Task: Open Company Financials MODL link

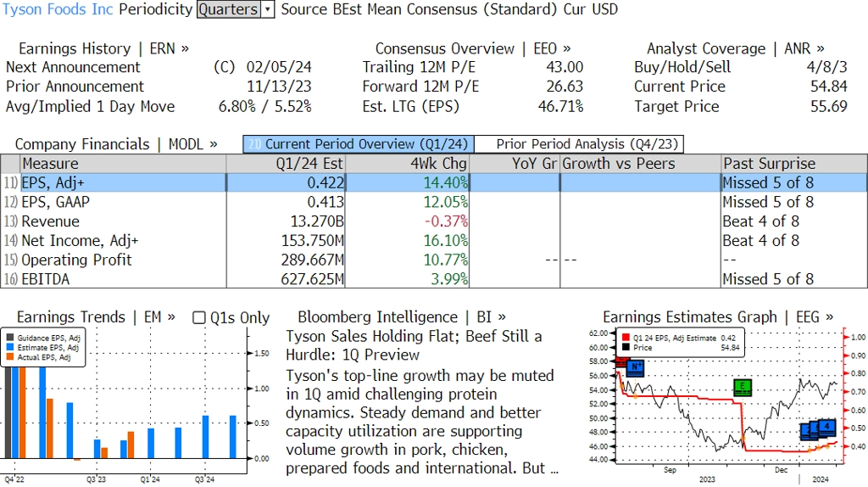Action: click(x=116, y=144)
